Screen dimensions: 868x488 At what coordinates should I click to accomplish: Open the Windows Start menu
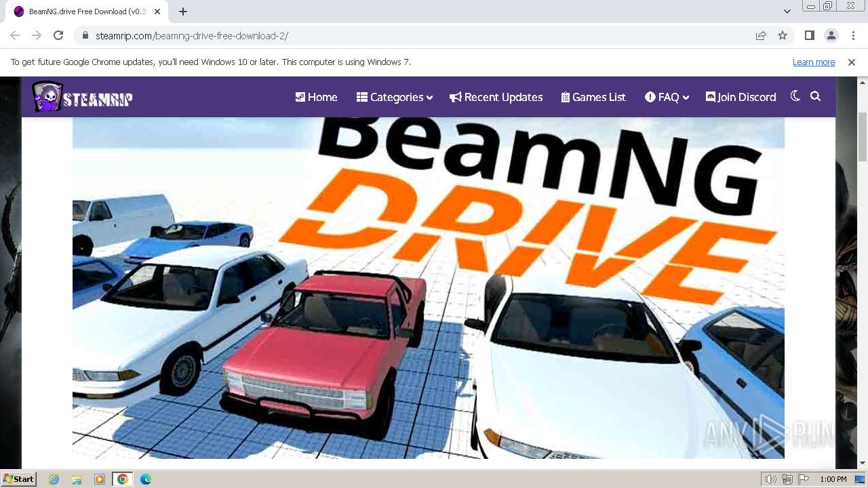(19, 479)
